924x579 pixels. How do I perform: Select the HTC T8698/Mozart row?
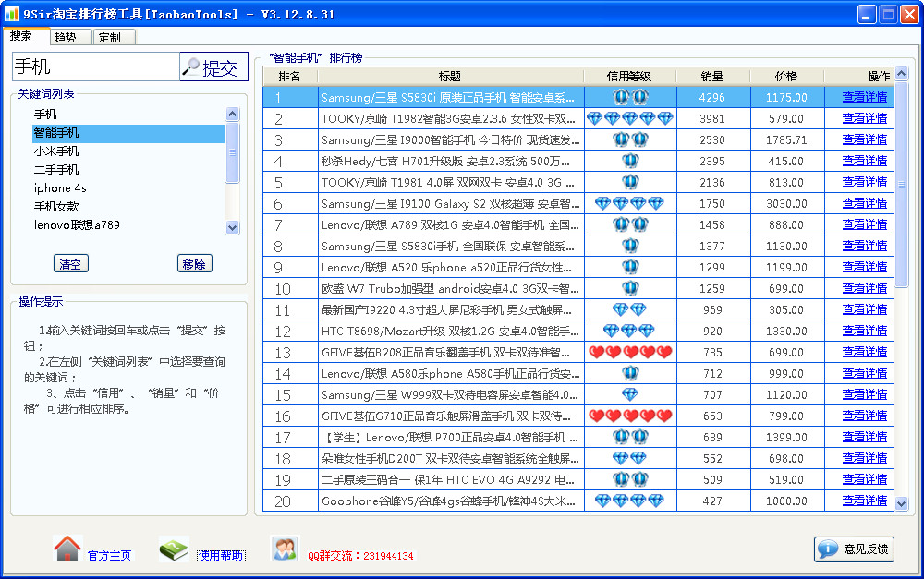pos(578,331)
